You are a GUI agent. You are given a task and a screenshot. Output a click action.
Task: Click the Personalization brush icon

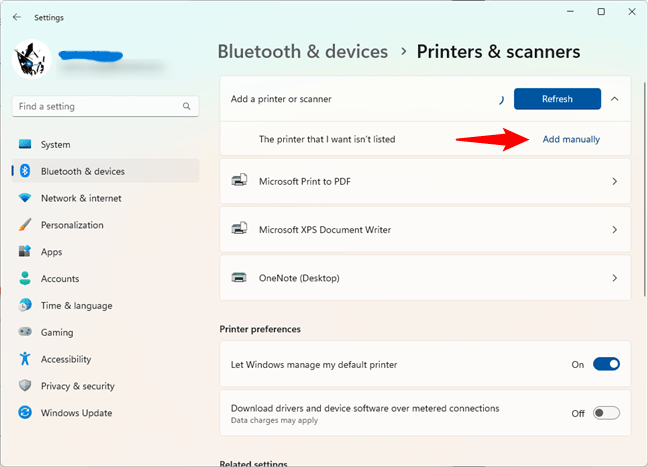click(25, 225)
